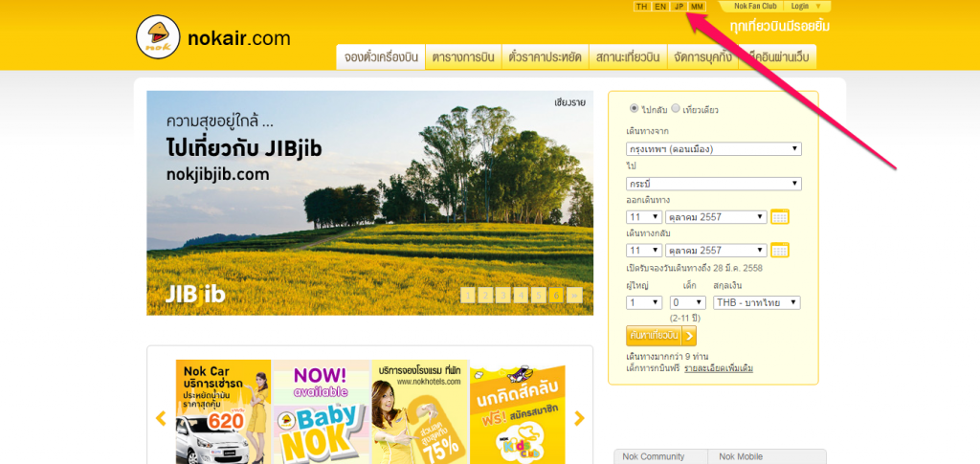The image size is (980, 464).
Task: Select the ไปกลับ round-trip radio button
Action: (x=635, y=109)
